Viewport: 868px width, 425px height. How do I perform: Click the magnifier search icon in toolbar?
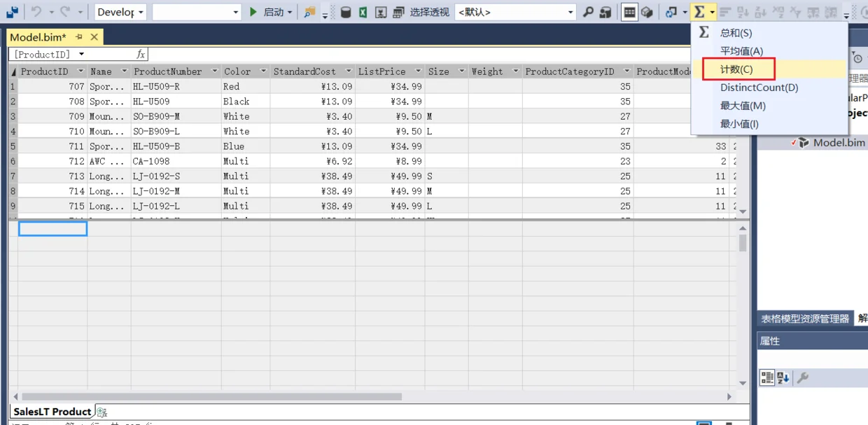tap(589, 12)
